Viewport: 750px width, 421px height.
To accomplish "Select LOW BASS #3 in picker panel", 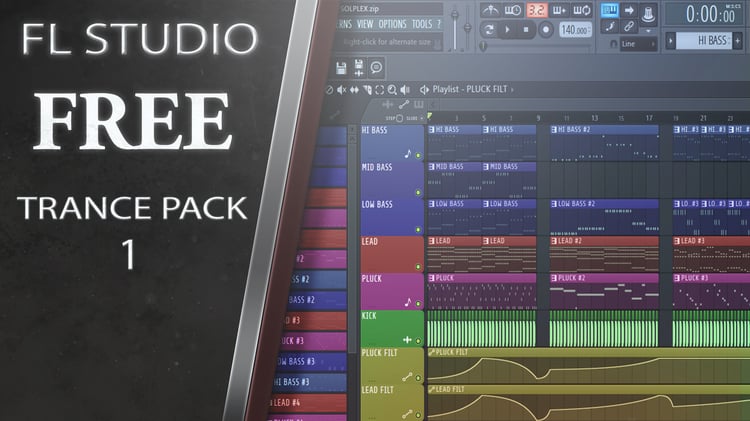I will click(x=311, y=362).
